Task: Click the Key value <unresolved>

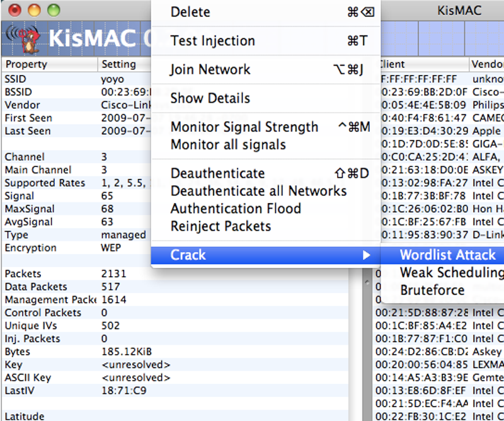Action: pyautogui.click(x=135, y=365)
